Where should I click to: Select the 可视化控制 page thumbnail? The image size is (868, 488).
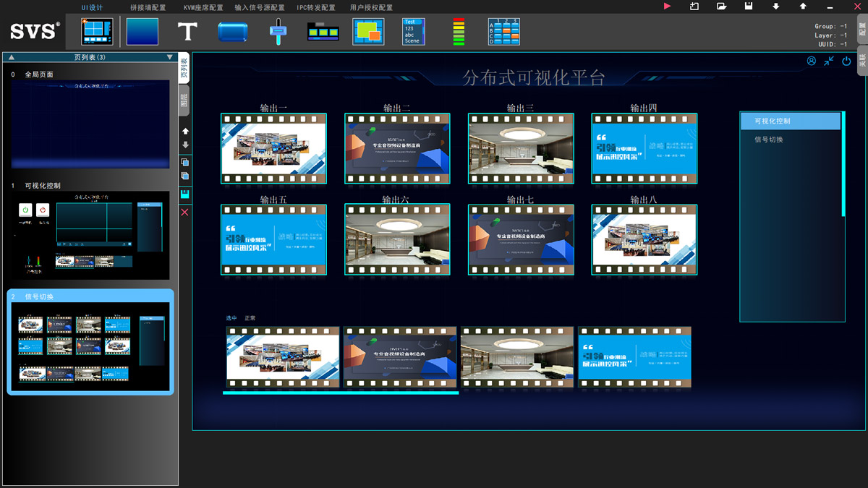(x=90, y=235)
